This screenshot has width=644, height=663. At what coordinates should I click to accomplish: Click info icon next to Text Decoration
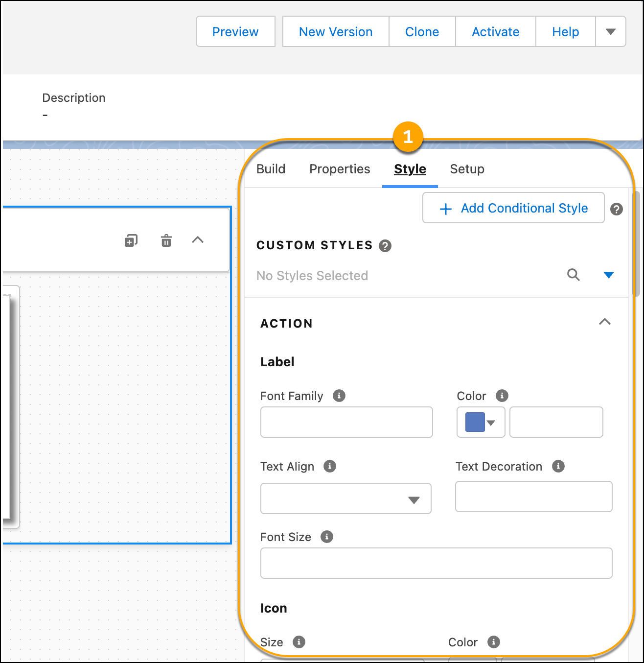click(558, 466)
